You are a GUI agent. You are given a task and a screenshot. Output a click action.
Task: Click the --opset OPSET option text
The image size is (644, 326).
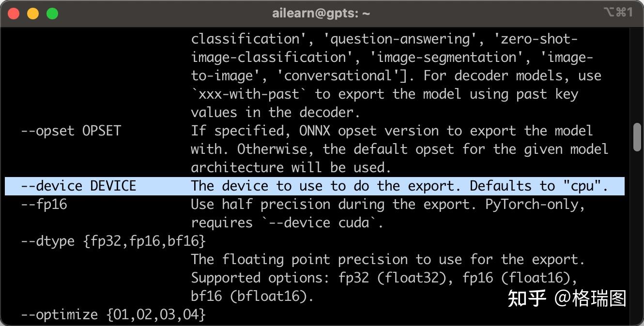[x=71, y=131]
